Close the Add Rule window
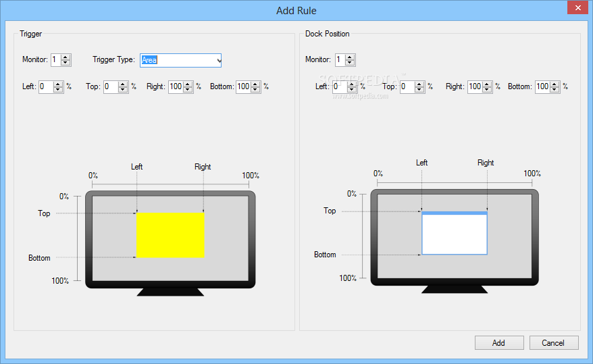The height and width of the screenshot is (364, 593). point(577,7)
